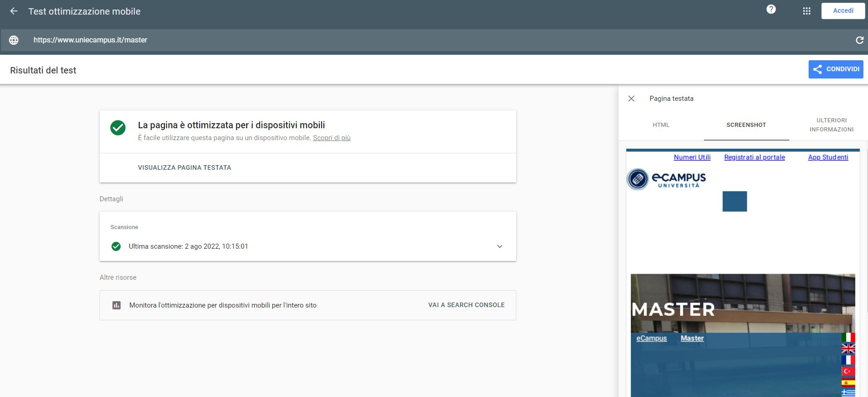Open the Ulteriori Informazioni tab
This screenshot has height=397, width=868.
pos(831,125)
